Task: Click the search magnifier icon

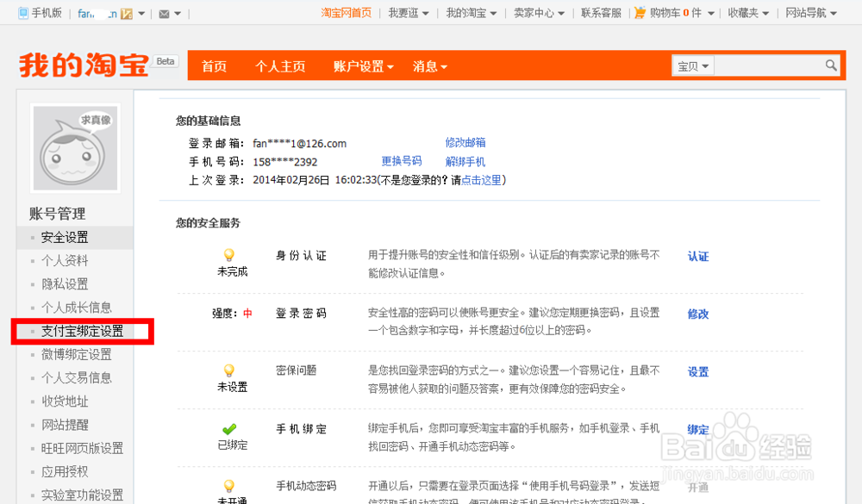Action: point(831,65)
